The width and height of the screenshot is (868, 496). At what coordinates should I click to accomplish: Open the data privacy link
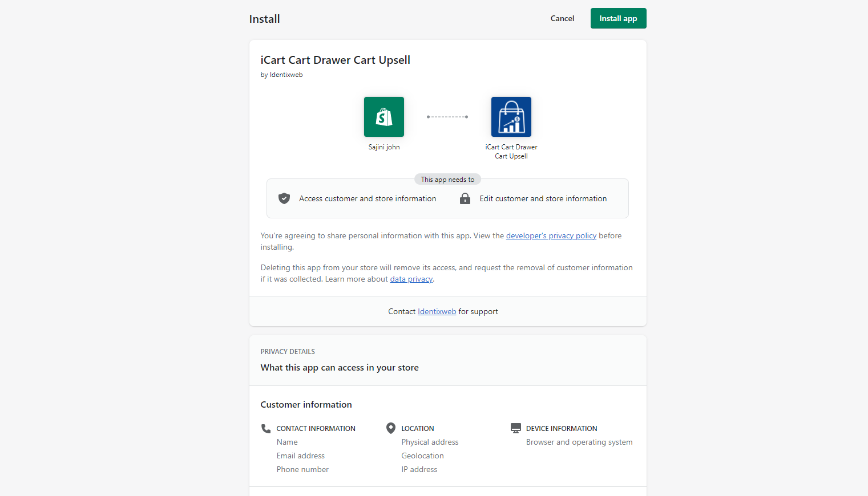[411, 279]
